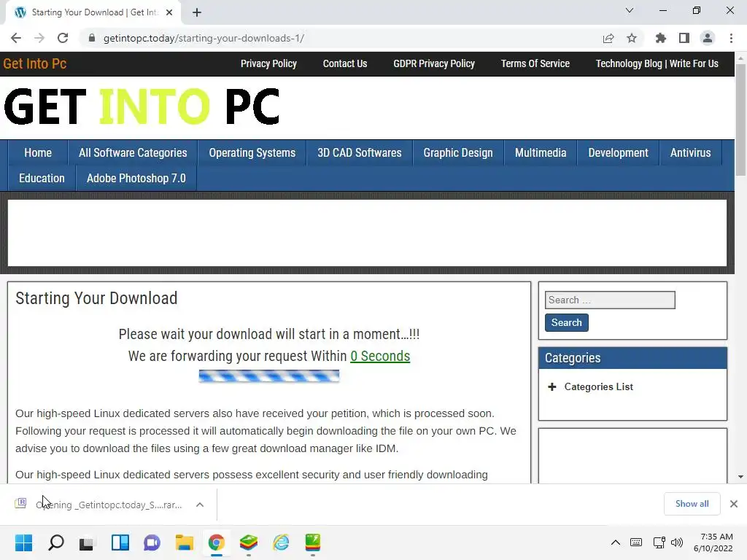Open Windows taskbar search

pyautogui.click(x=55, y=542)
